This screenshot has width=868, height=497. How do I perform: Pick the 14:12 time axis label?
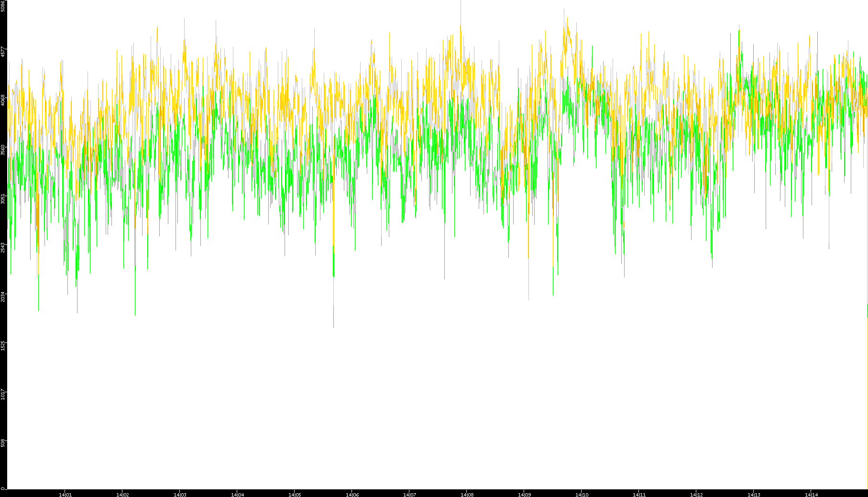696,495
